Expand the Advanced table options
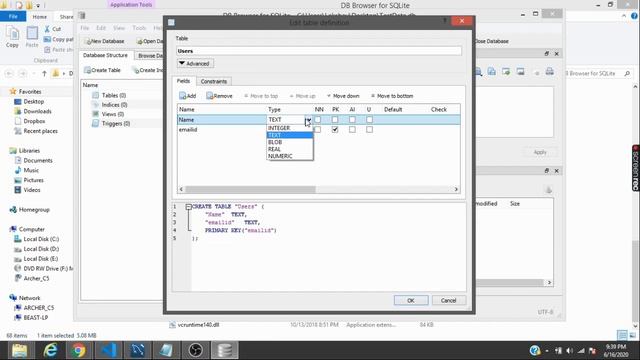 pyautogui.click(x=195, y=64)
